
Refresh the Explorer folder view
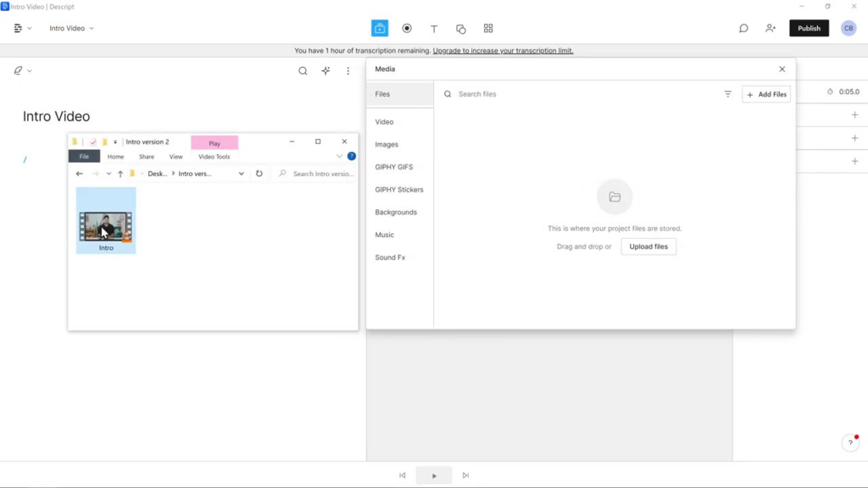[x=259, y=174]
